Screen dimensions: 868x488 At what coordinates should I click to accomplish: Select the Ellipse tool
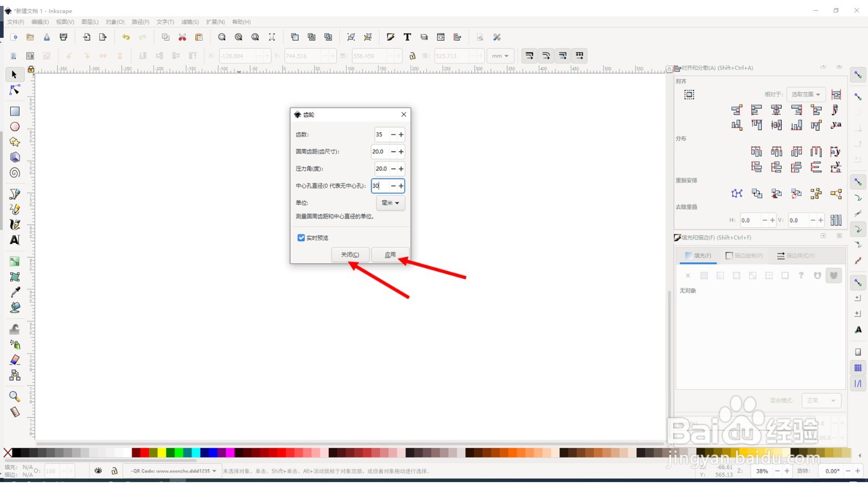tap(15, 126)
